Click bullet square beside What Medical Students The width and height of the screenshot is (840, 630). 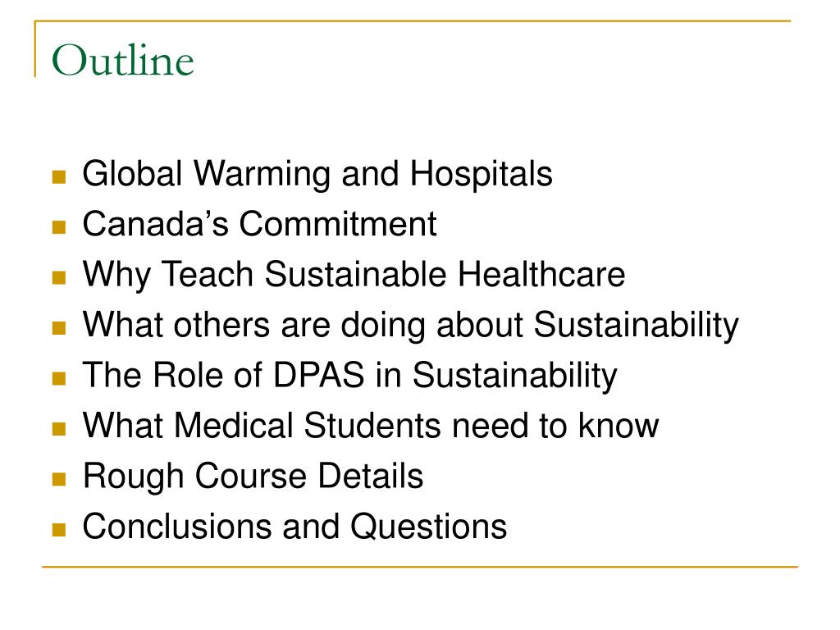point(59,428)
